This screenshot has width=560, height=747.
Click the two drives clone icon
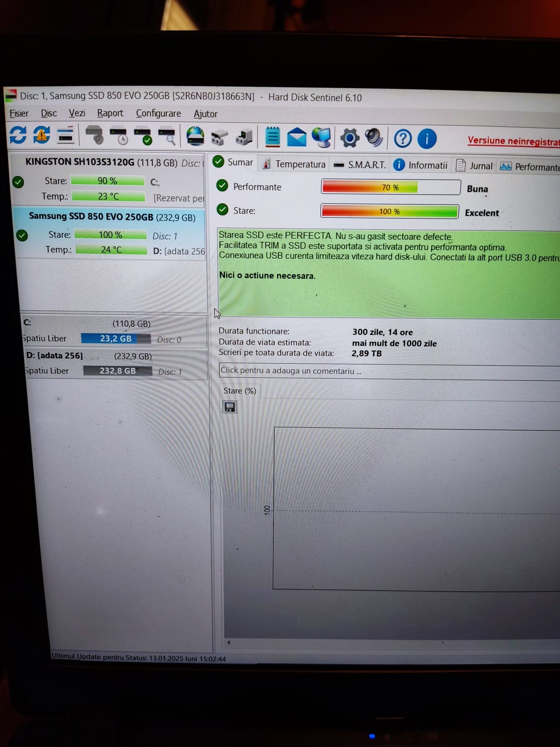[220, 137]
